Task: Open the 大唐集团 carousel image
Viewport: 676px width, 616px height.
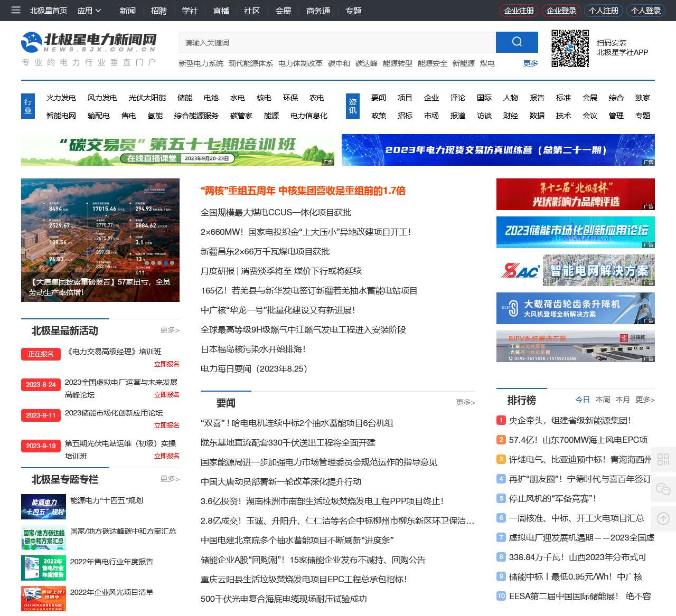Action: [100, 240]
